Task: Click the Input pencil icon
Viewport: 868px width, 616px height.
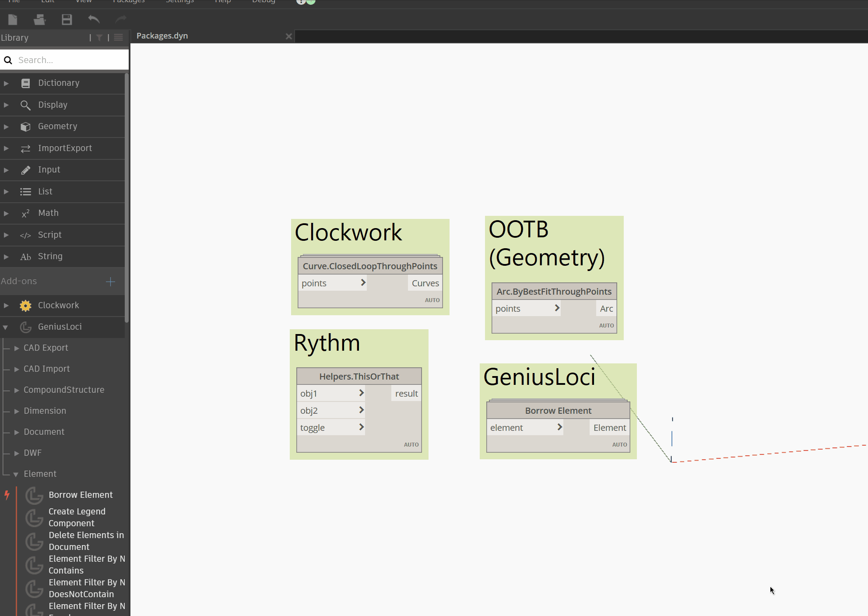Action: [x=25, y=170]
